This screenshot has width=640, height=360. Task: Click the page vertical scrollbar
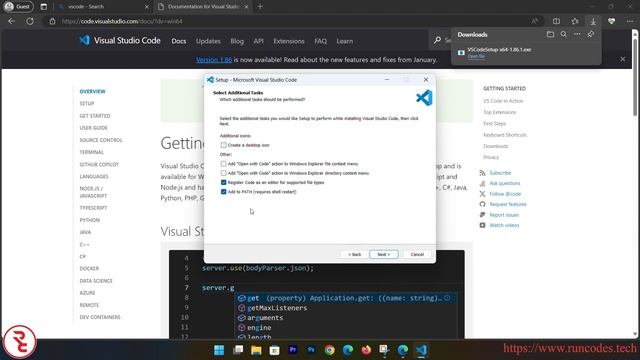(x=635, y=76)
